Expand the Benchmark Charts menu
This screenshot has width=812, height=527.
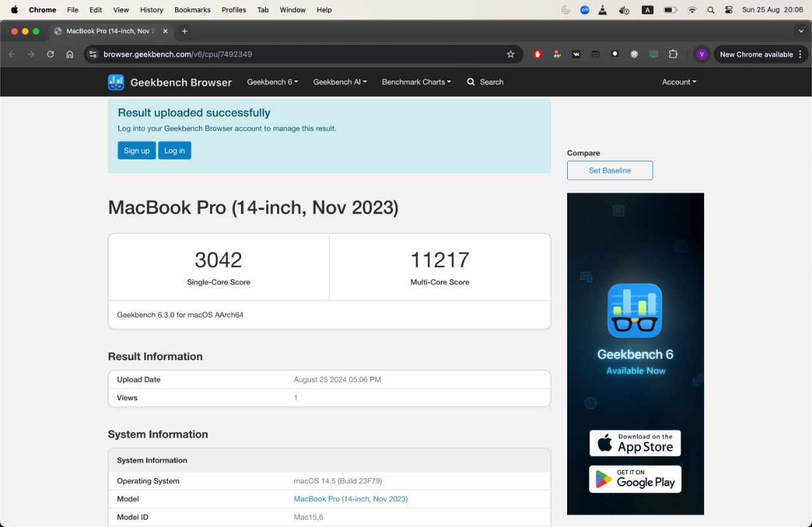tap(416, 82)
